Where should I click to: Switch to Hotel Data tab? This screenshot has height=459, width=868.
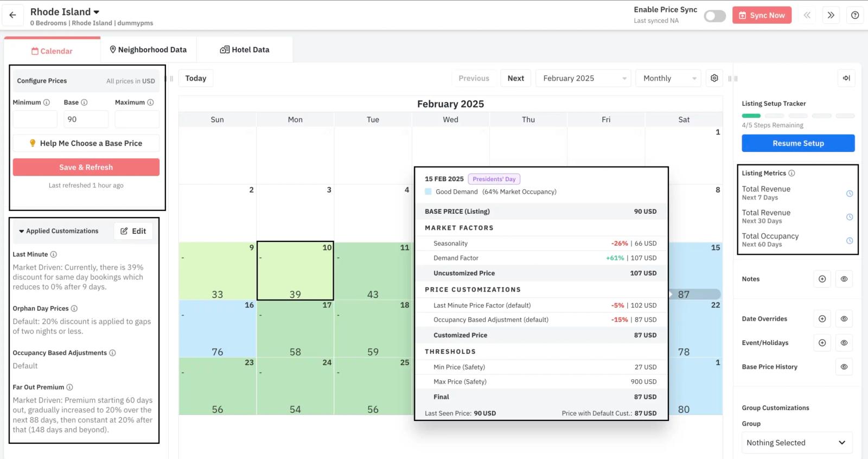pyautogui.click(x=245, y=50)
